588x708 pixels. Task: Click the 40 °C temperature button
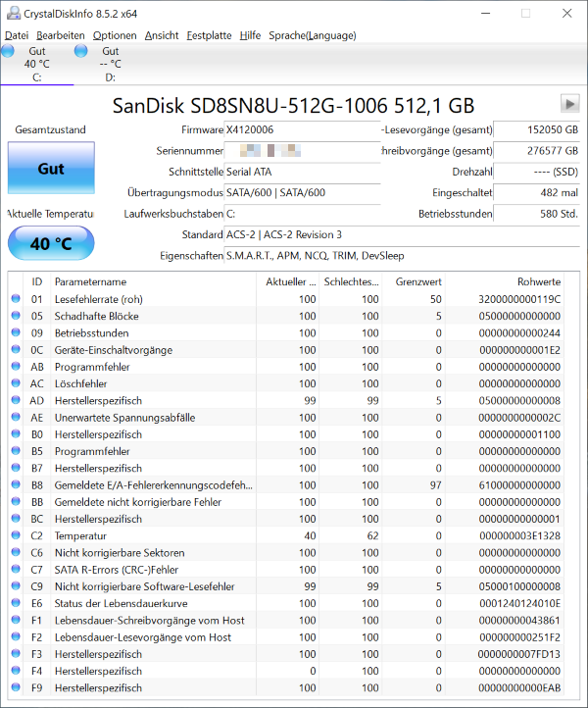point(51,243)
